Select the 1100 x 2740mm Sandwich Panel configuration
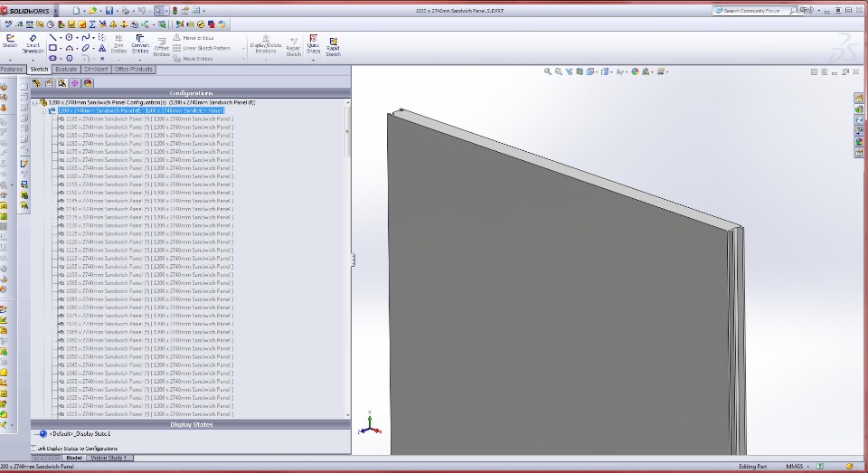 coord(149,275)
